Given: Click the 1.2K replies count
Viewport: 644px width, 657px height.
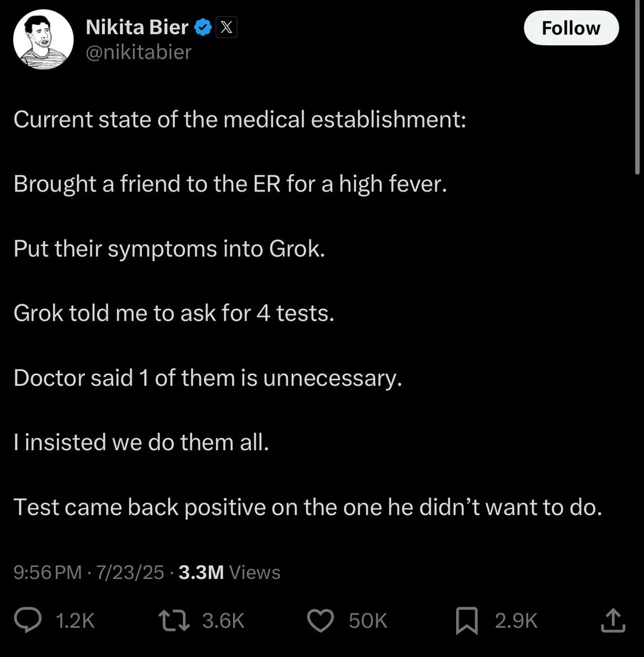Looking at the screenshot, I should coord(75,621).
